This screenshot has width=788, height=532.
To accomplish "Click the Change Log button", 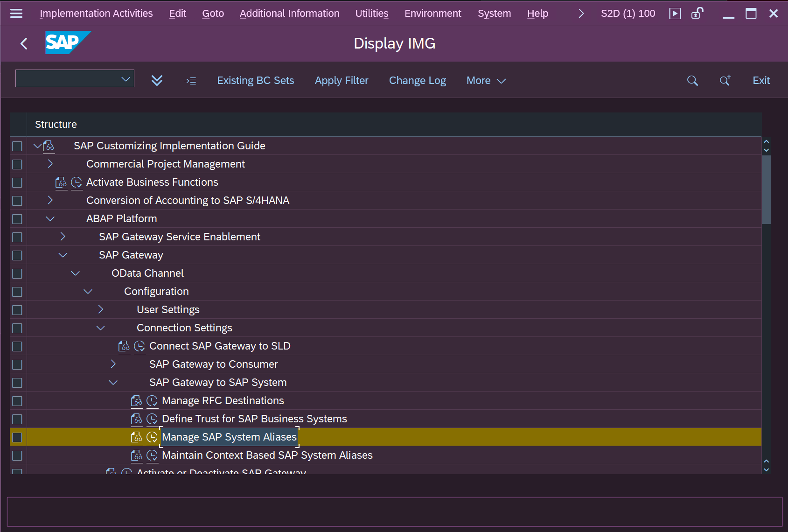I will (x=417, y=81).
